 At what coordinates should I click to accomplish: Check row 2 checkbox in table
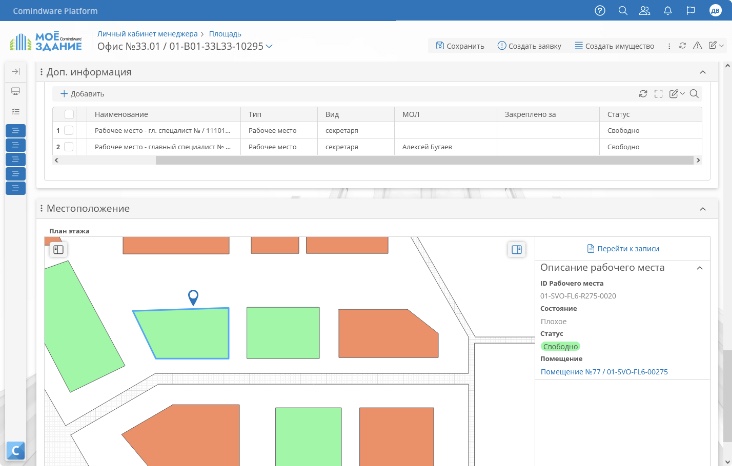coord(69,147)
